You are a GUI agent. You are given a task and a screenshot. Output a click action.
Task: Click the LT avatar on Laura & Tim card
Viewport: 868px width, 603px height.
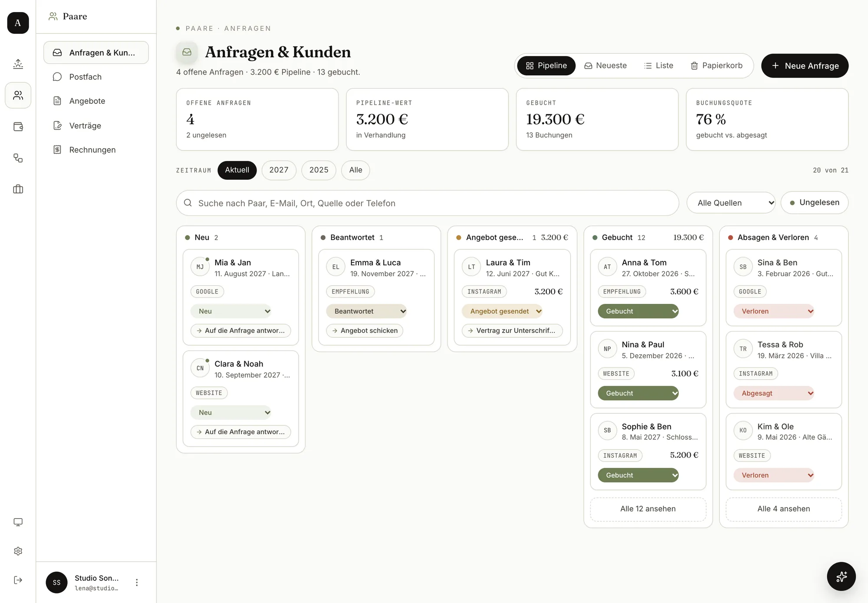[471, 267]
